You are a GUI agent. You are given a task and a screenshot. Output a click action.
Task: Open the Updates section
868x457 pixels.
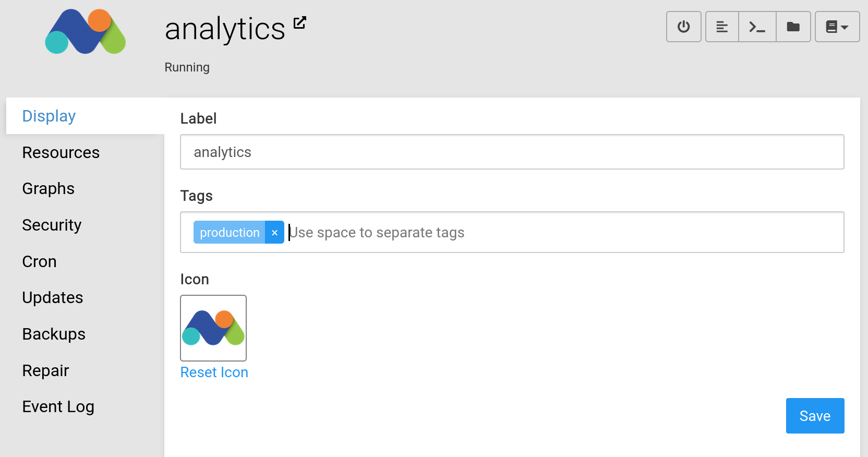point(53,297)
